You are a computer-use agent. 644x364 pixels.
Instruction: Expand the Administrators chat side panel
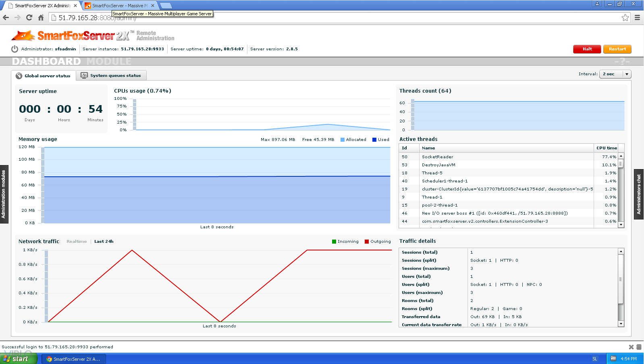pyautogui.click(x=639, y=194)
